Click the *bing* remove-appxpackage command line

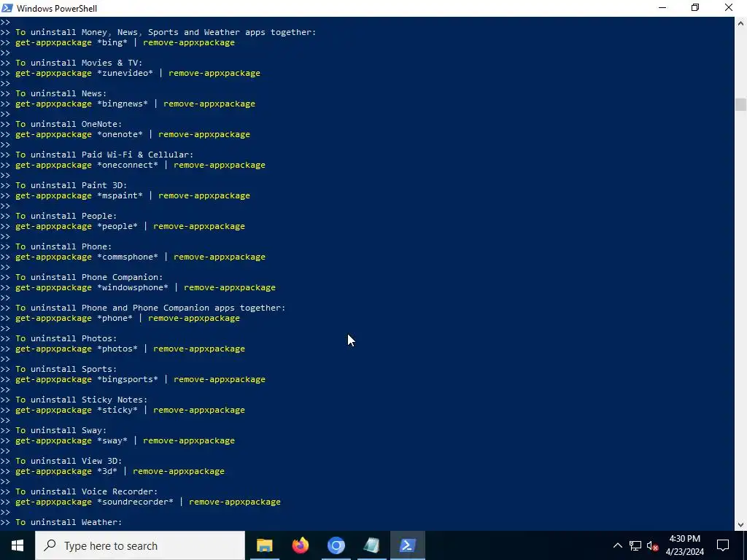[x=125, y=42]
